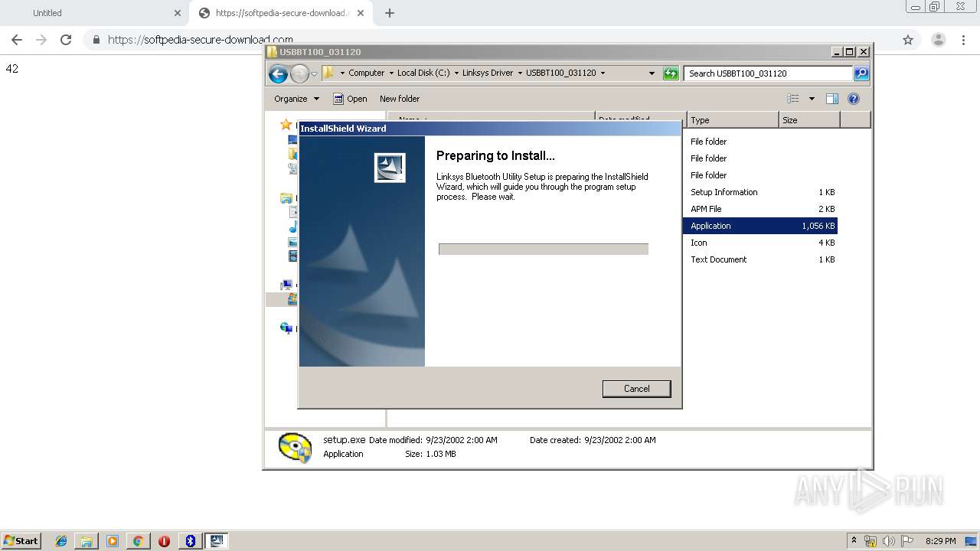
Task: Reload the Chrome page
Action: [66, 40]
